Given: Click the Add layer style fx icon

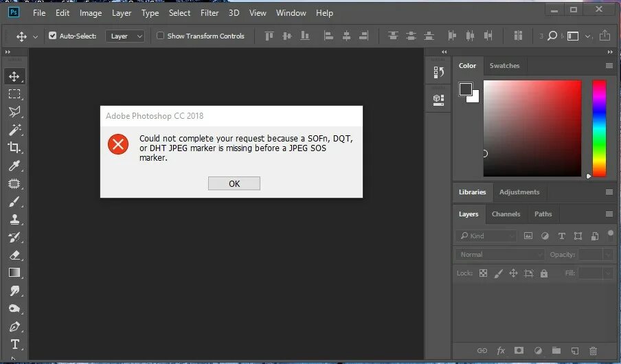Looking at the screenshot, I should [501, 350].
